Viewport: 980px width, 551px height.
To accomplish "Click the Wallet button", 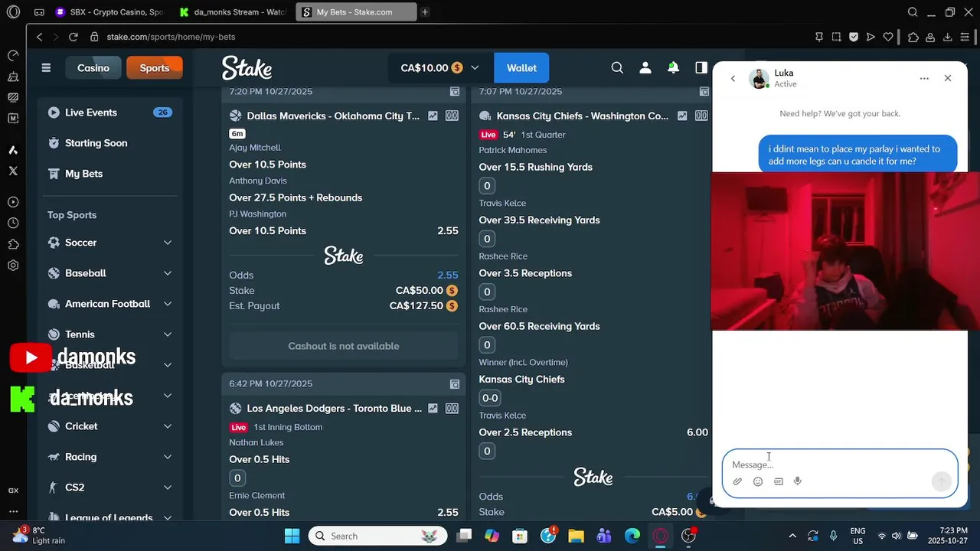I will [521, 68].
